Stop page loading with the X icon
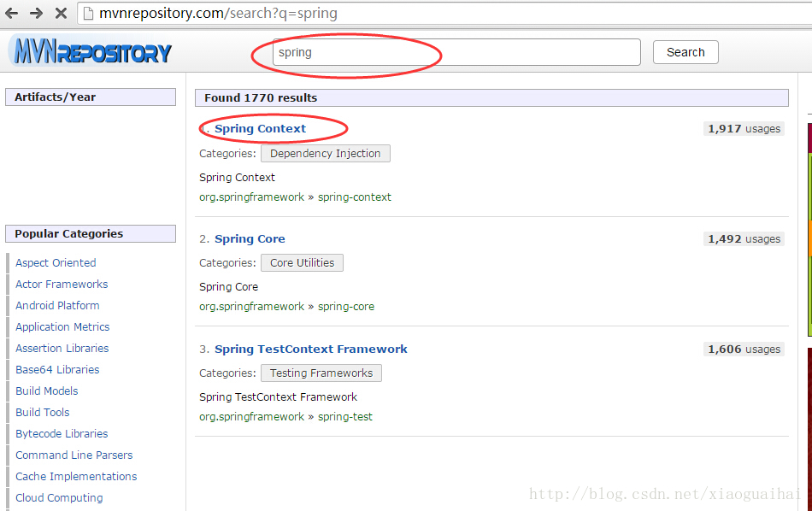 [61, 13]
